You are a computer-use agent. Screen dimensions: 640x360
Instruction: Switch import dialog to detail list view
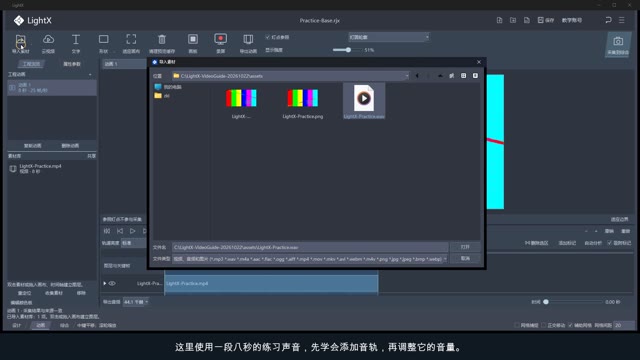coord(475,76)
